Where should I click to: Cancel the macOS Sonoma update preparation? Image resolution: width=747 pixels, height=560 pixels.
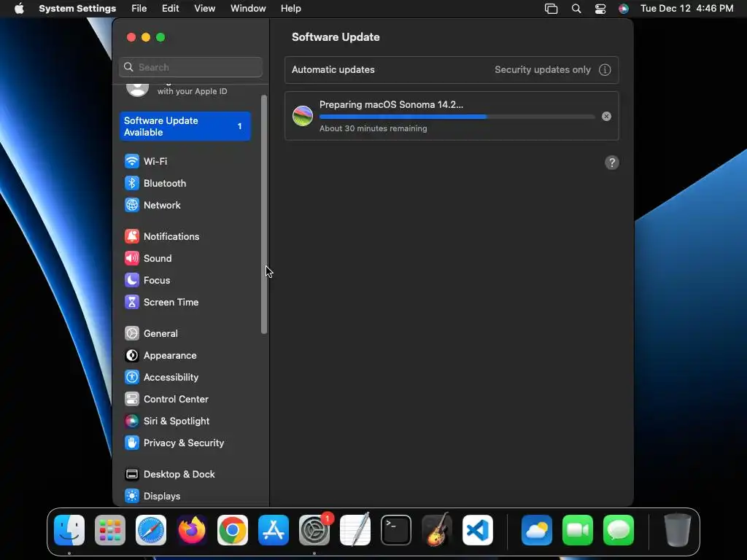(x=606, y=117)
